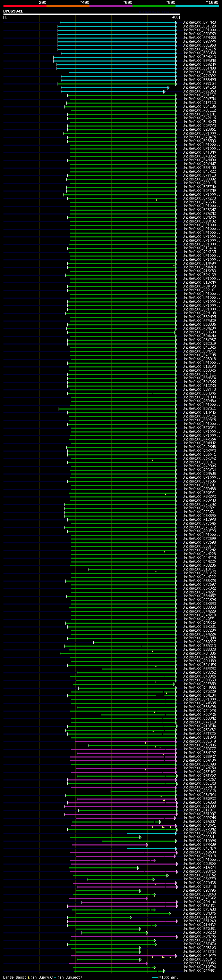
Task: Open hit UniRef100_A2Z853
Action: [x=199, y=91]
